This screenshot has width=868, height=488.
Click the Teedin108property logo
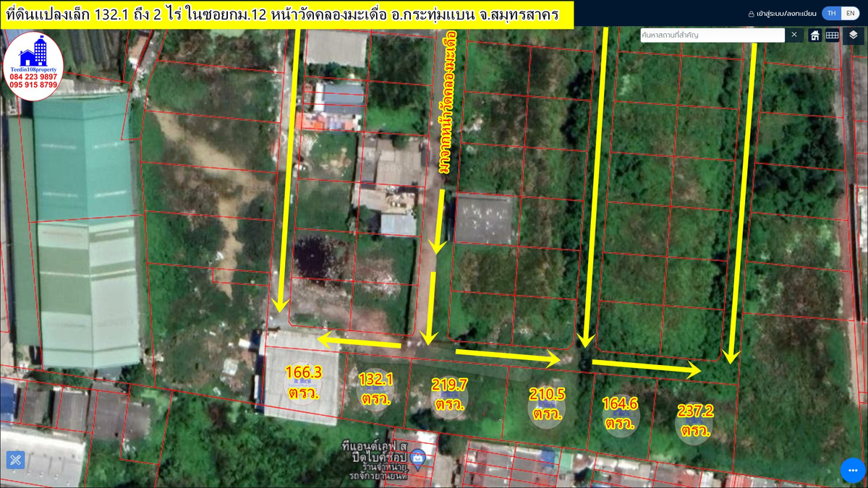pos(33,66)
